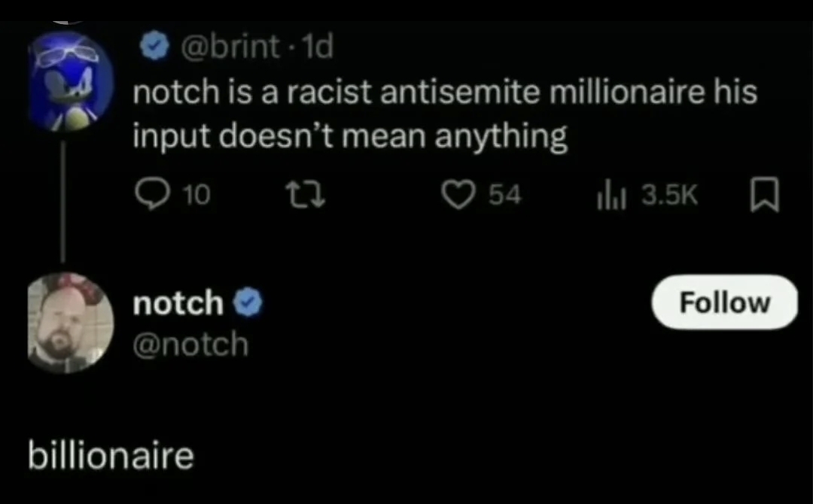Click the reply speech bubble icon
Viewport: 813px width, 504px height.
click(152, 196)
